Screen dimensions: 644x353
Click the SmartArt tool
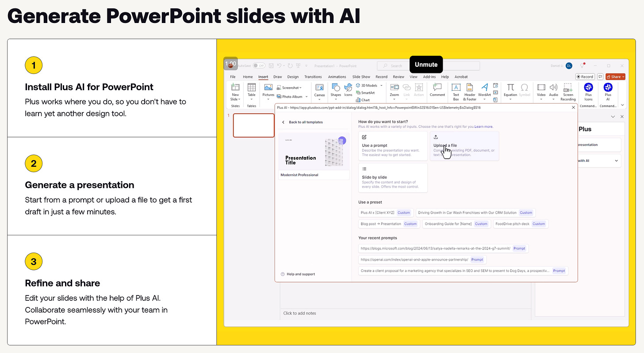pos(365,93)
